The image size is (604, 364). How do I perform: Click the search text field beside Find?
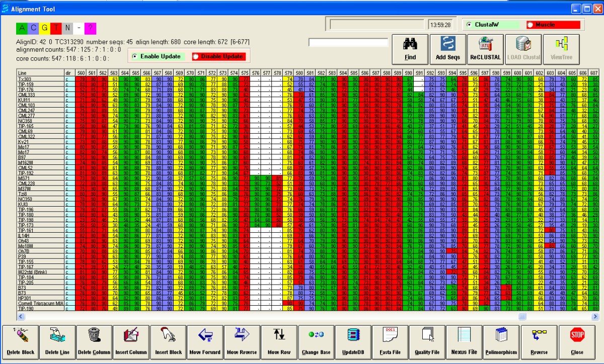point(348,43)
